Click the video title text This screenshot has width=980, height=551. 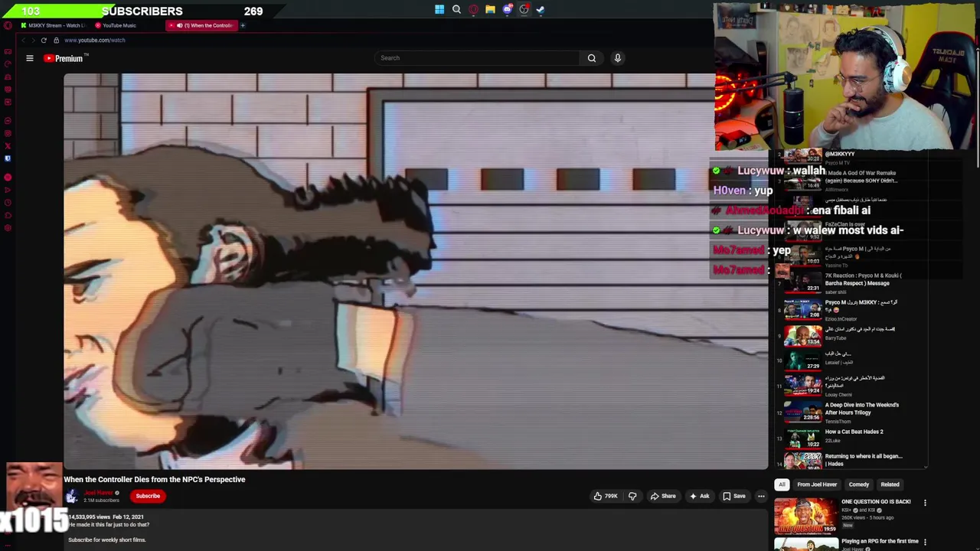pos(155,480)
